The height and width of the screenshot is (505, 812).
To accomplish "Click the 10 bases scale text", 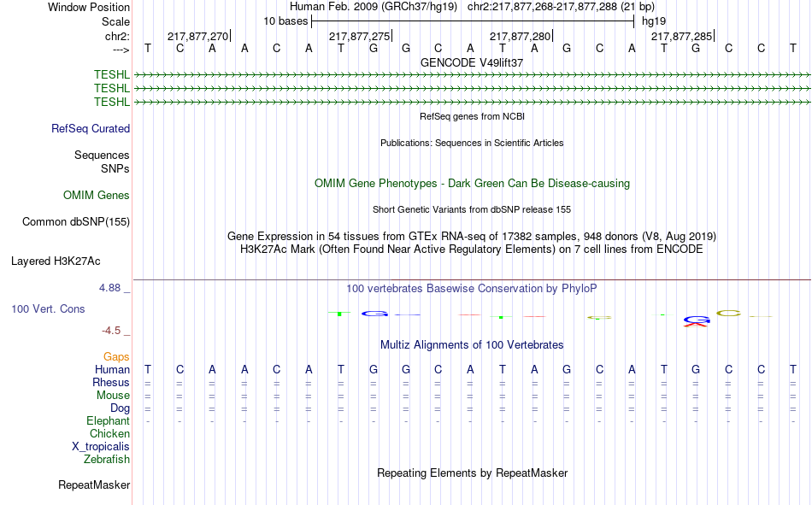I will [285, 21].
